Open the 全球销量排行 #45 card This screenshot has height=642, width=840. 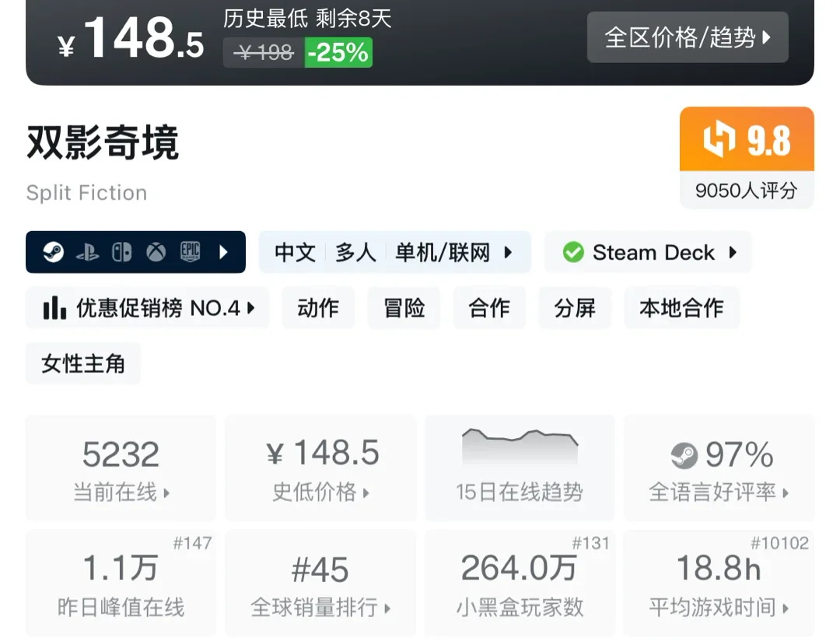[320, 583]
